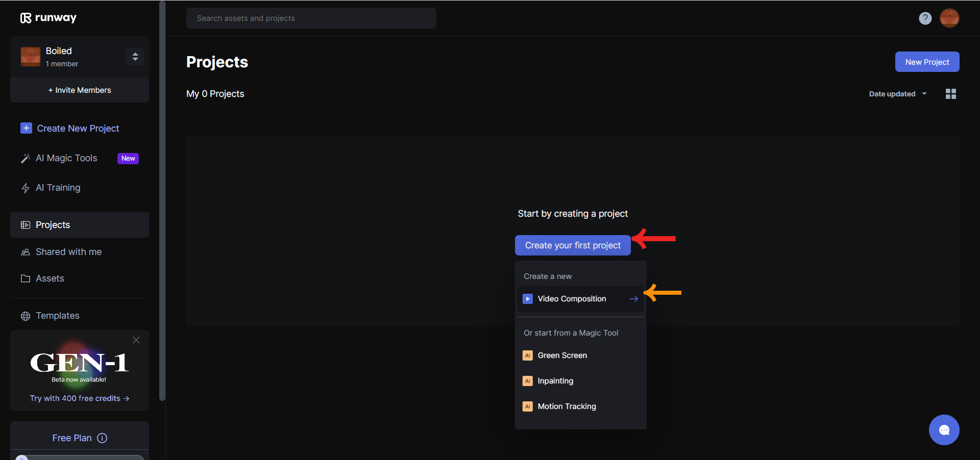
Task: Click Create your first project button
Action: coord(573,245)
